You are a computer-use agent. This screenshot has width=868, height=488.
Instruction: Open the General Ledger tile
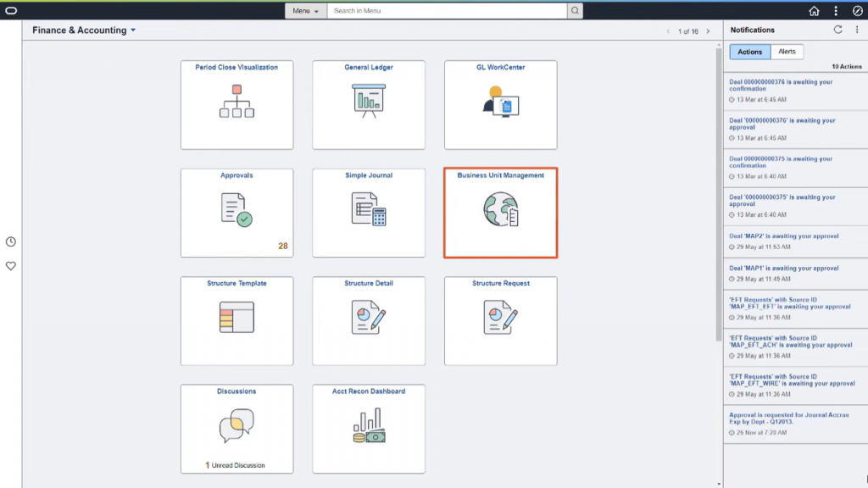coord(369,105)
